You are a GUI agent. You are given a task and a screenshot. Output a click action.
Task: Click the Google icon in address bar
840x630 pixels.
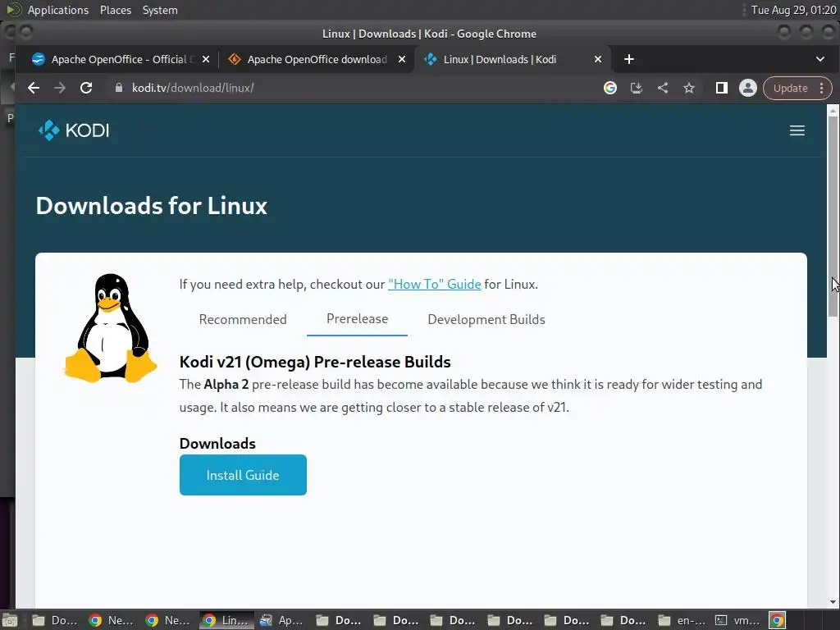609,88
